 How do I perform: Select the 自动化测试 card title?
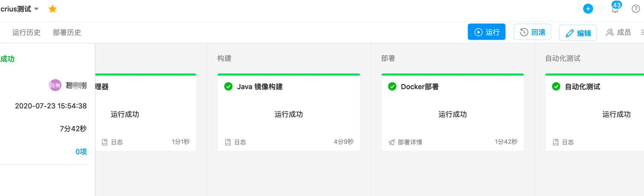(583, 87)
